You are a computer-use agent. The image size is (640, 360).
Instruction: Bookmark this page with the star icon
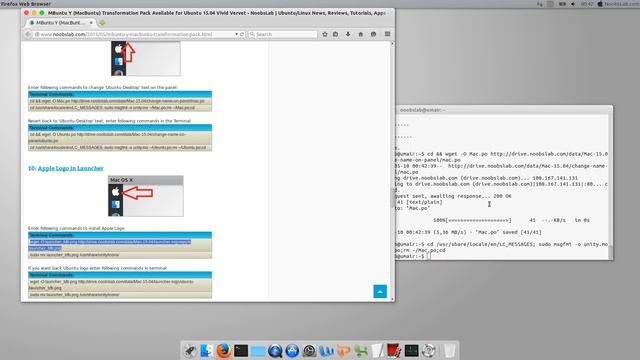click(325, 34)
